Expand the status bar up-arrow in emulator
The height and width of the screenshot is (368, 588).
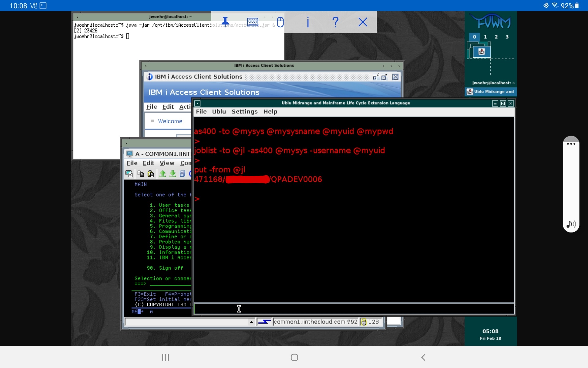[251, 322]
